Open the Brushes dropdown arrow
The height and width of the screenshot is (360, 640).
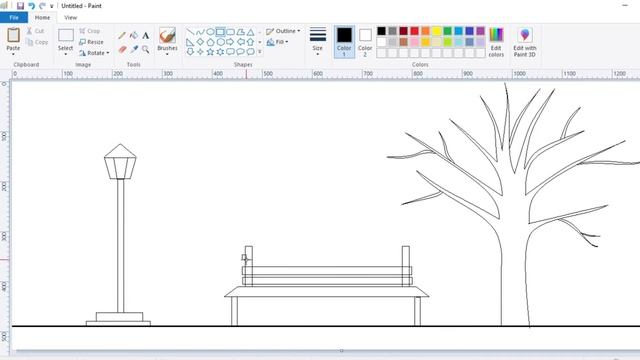[x=167, y=54]
